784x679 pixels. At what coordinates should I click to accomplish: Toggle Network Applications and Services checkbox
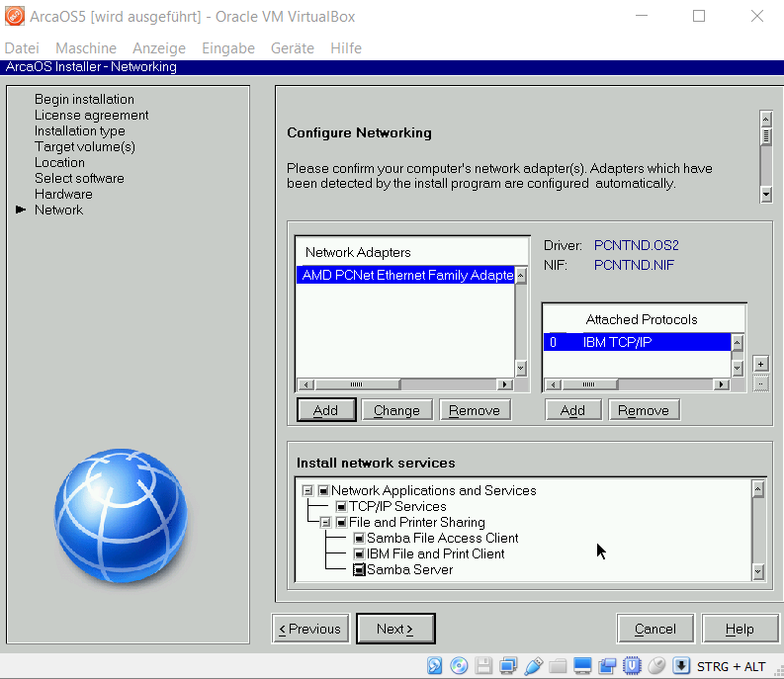[323, 490]
